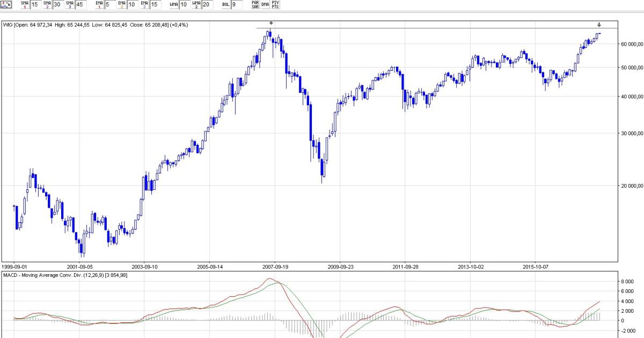
Task: Click the Bollinger period field showing 9
Action: [237, 5]
